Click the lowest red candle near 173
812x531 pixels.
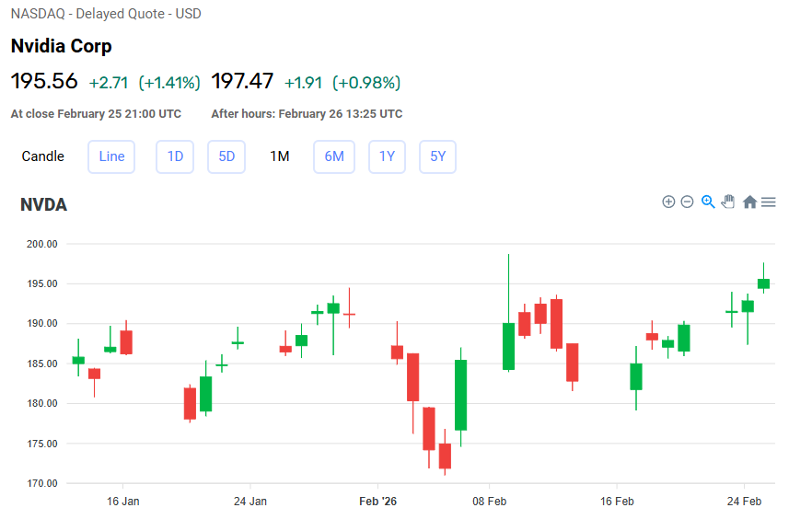pyautogui.click(x=445, y=456)
